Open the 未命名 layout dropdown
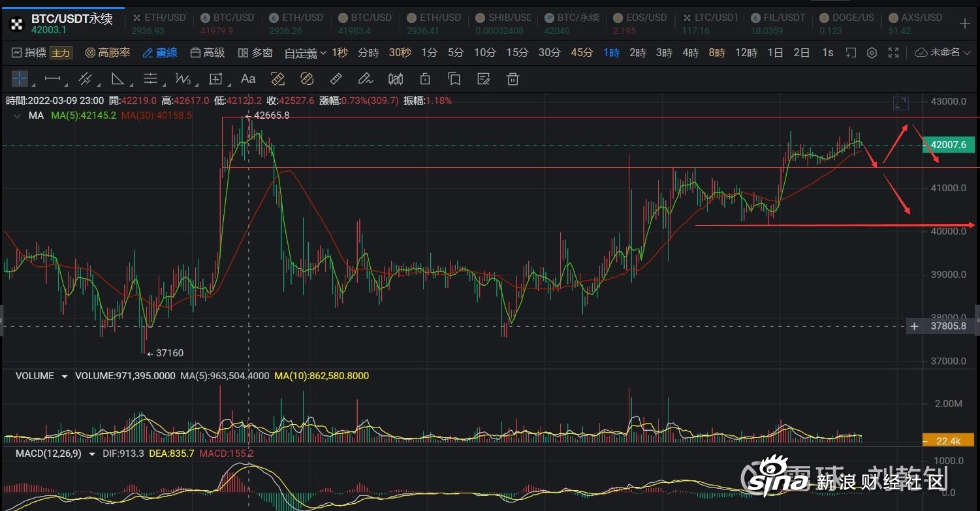 coord(941,52)
